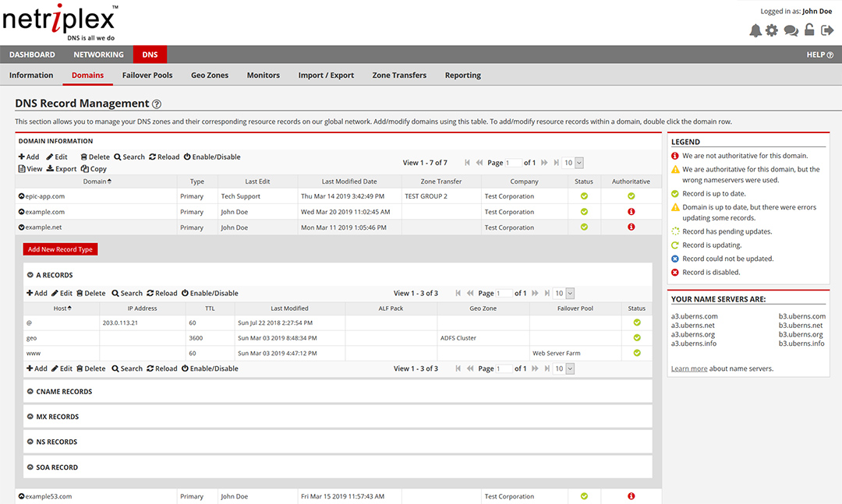Click Export in Domain Information toolbar

pos(62,168)
